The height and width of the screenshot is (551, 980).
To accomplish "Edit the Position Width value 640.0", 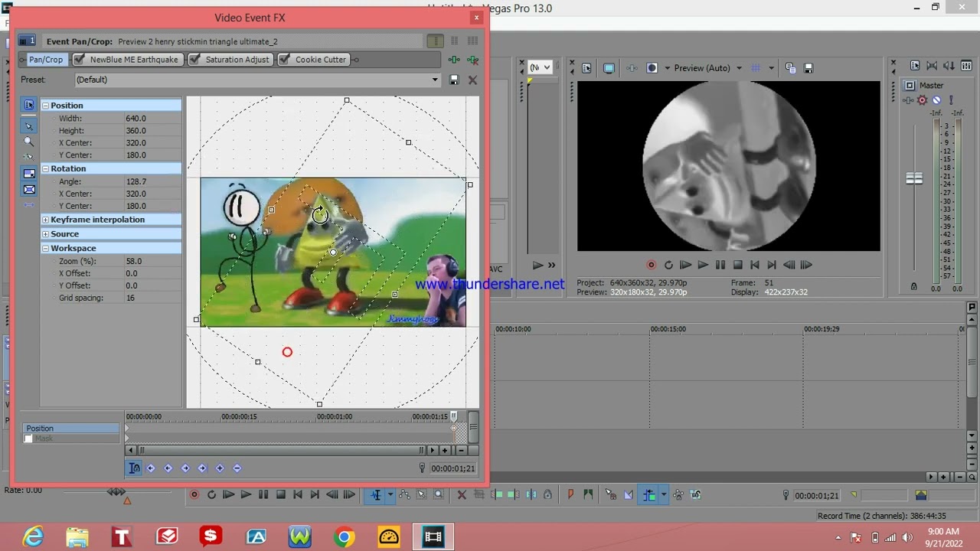I will click(x=152, y=119).
